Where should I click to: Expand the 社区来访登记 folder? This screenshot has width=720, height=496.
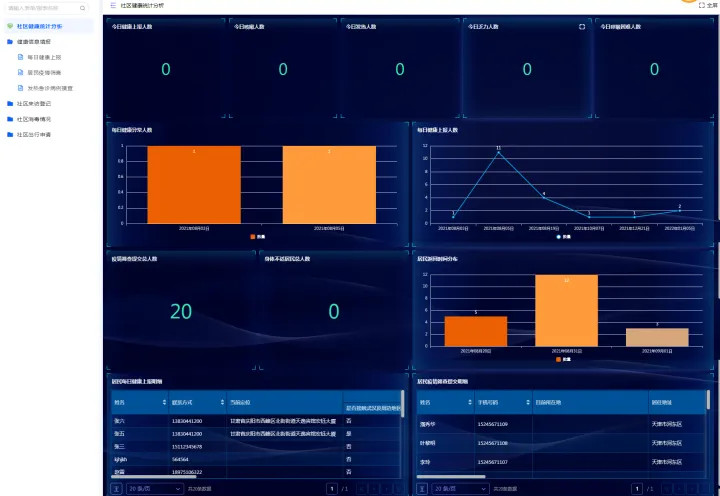point(34,104)
